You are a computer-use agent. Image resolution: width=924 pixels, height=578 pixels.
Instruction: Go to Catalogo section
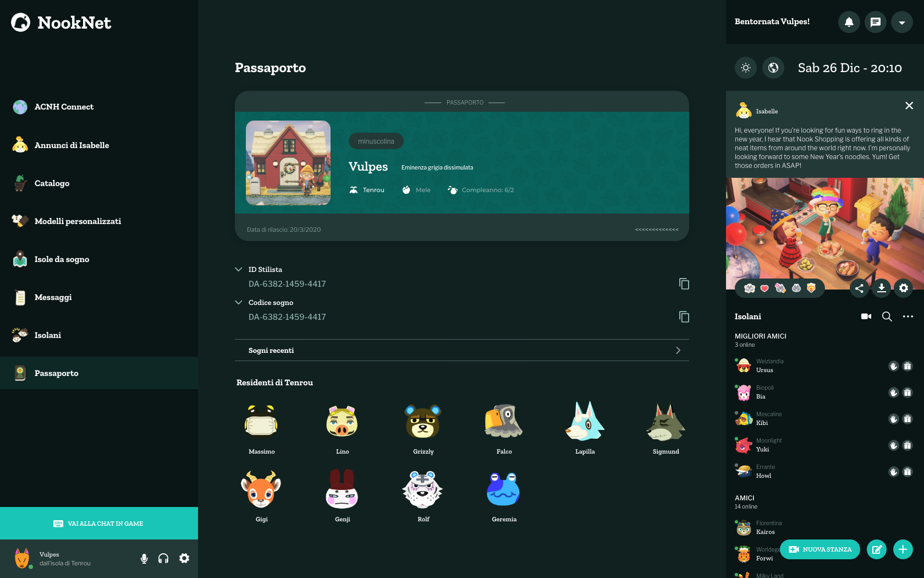tap(99, 183)
